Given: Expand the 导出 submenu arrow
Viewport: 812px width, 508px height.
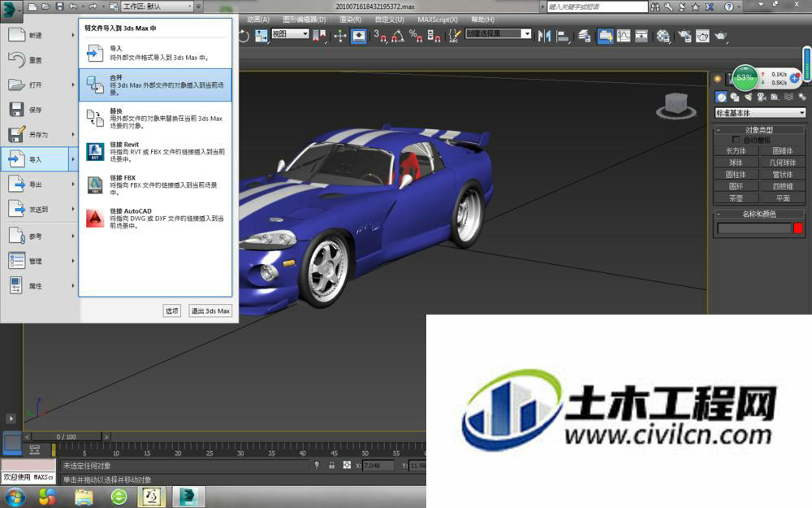Looking at the screenshot, I should [x=73, y=185].
